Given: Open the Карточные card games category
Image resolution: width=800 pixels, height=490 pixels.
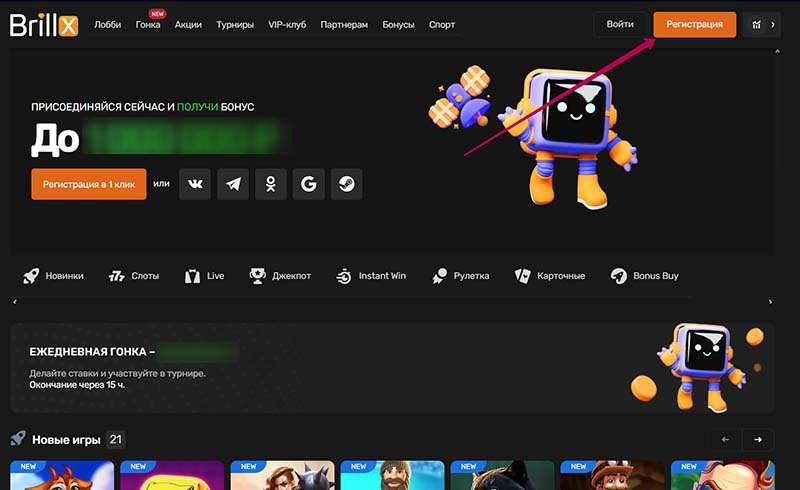Looking at the screenshot, I should click(549, 275).
